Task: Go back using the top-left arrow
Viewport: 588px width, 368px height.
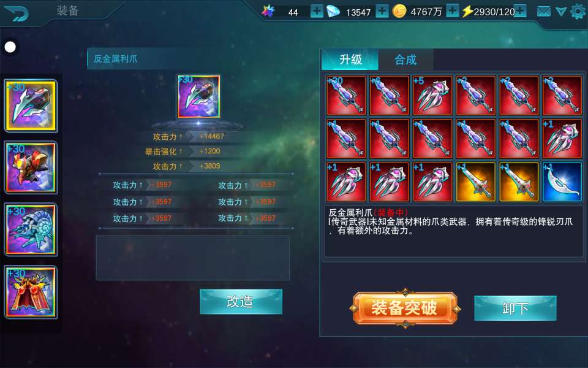Action: coord(16,13)
